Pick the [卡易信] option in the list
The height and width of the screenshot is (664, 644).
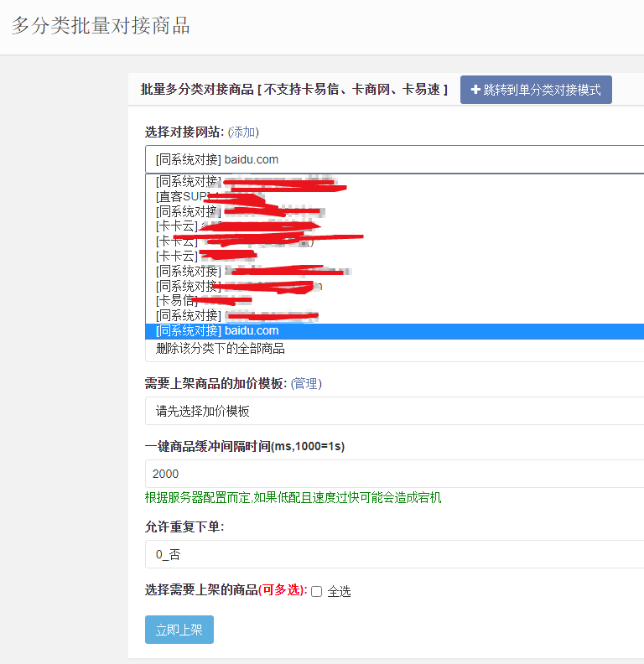point(176,300)
